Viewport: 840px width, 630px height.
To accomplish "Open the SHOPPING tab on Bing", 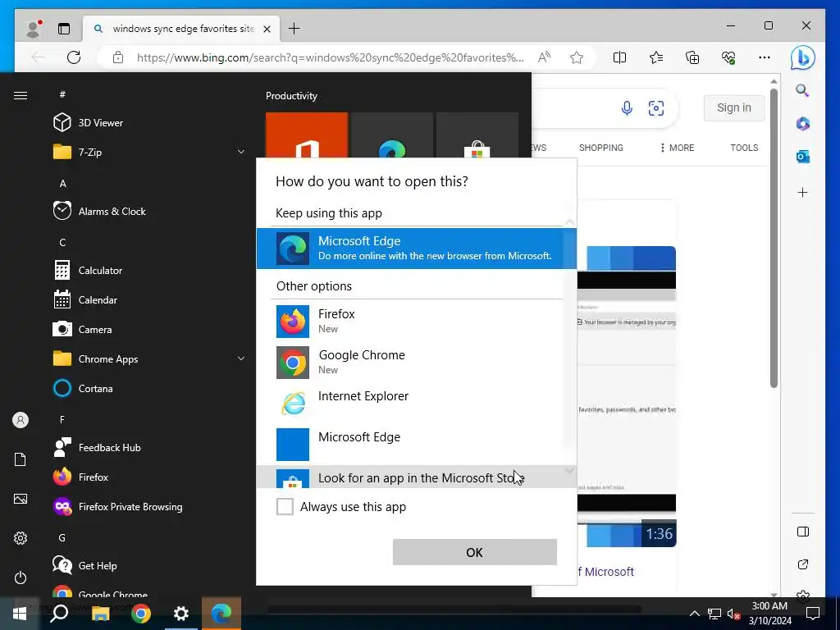I will click(x=600, y=148).
